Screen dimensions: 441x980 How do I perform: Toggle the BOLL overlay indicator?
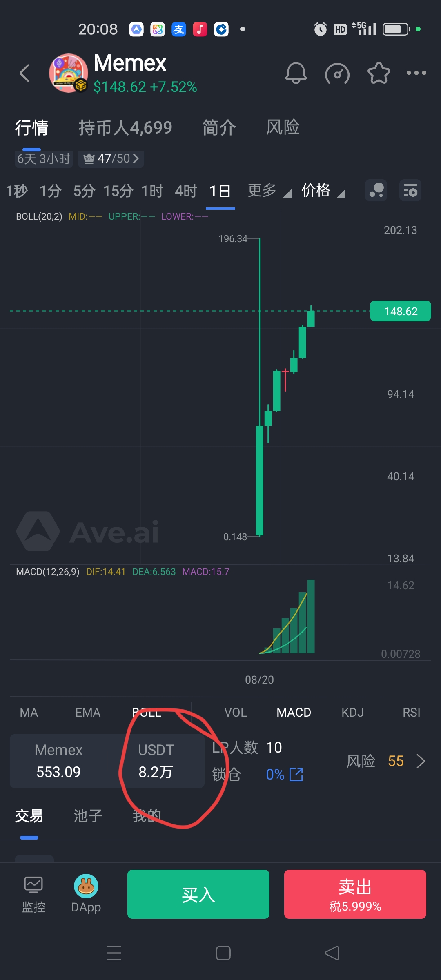147,713
